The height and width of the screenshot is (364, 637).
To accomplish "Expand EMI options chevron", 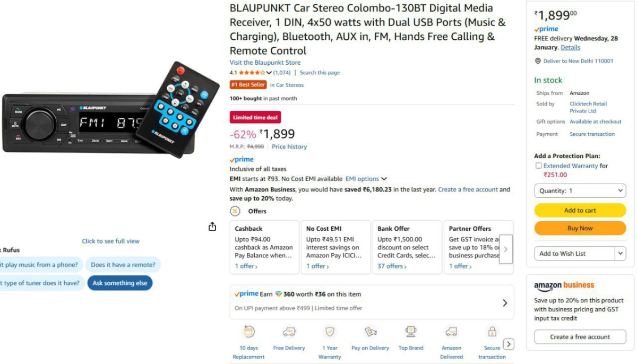I will pyautogui.click(x=384, y=179).
